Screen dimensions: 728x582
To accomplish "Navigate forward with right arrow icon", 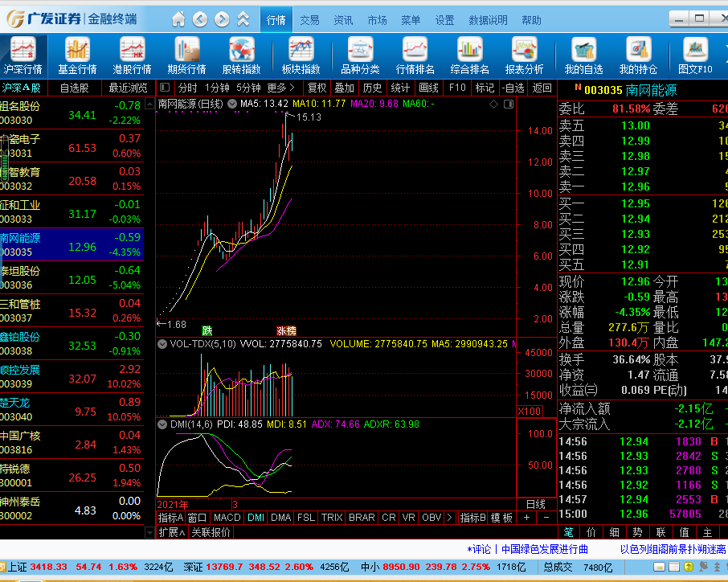I will 222,19.
